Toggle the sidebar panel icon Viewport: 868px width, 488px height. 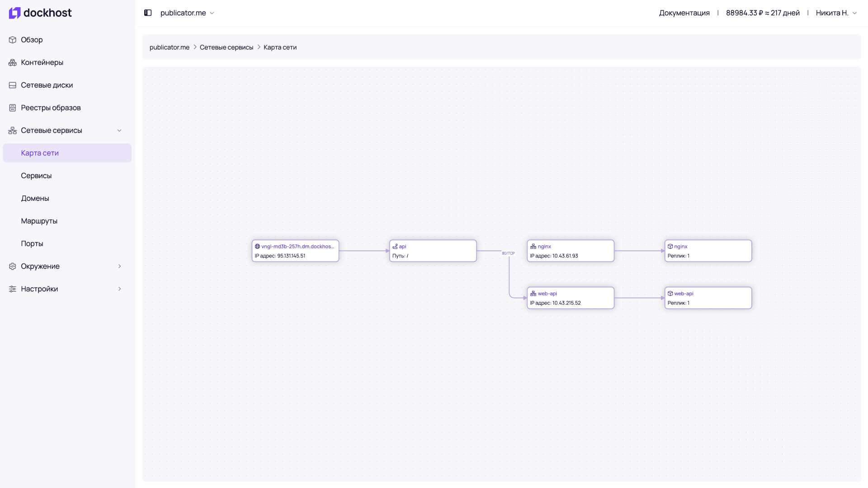tap(148, 13)
